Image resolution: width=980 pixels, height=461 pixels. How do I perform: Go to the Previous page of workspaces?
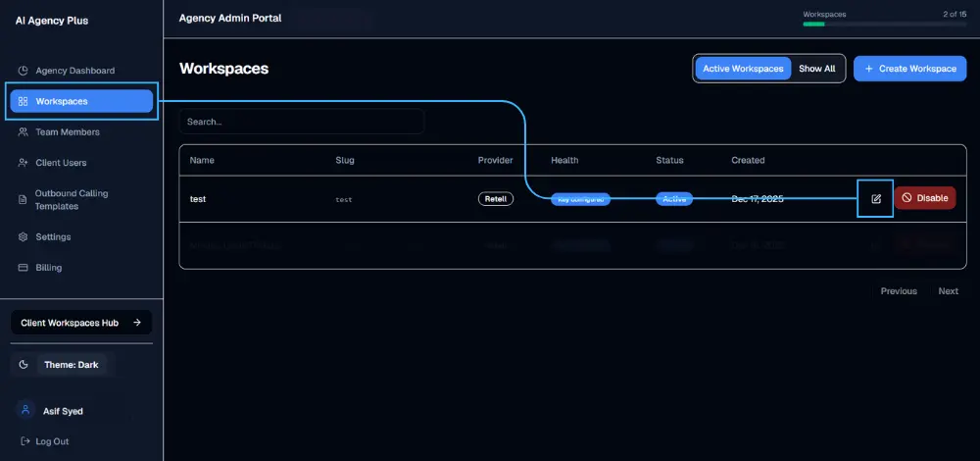899,291
